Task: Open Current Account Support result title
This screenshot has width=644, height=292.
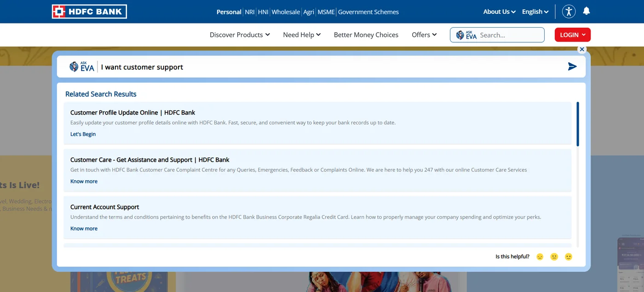Action: click(105, 207)
